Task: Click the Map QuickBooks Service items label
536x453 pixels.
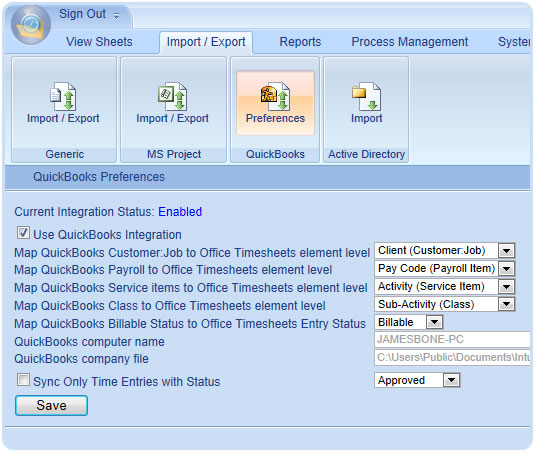Action: pos(191,288)
